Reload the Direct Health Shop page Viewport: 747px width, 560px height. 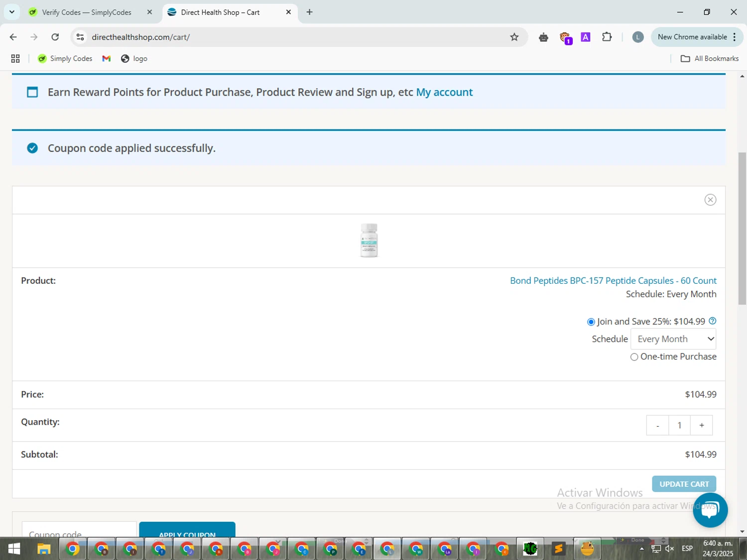55,37
